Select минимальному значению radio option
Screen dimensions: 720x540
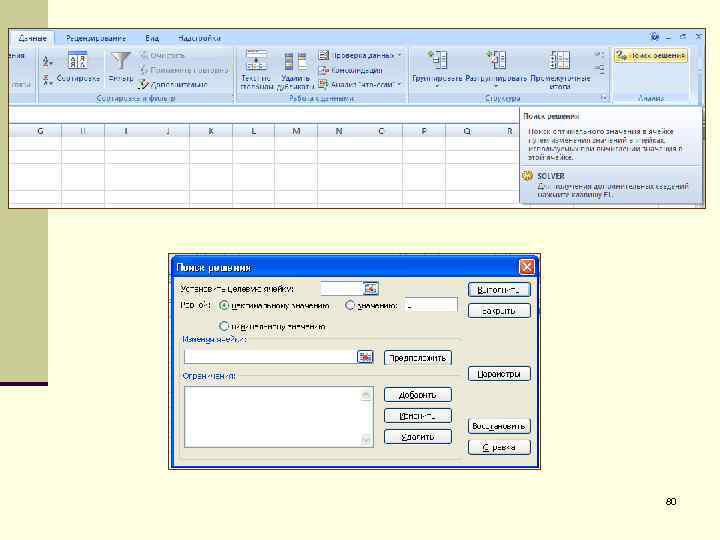(x=224, y=326)
